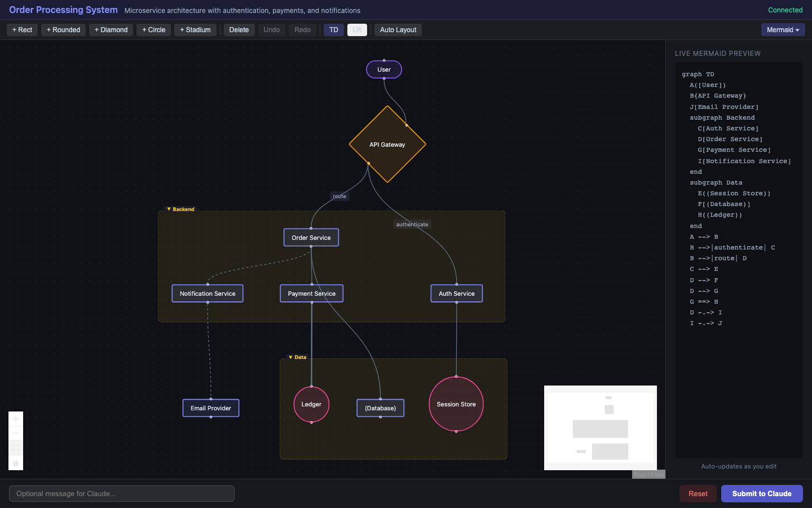Click the Order Processing System title
The width and height of the screenshot is (812, 508).
pyautogui.click(x=63, y=10)
